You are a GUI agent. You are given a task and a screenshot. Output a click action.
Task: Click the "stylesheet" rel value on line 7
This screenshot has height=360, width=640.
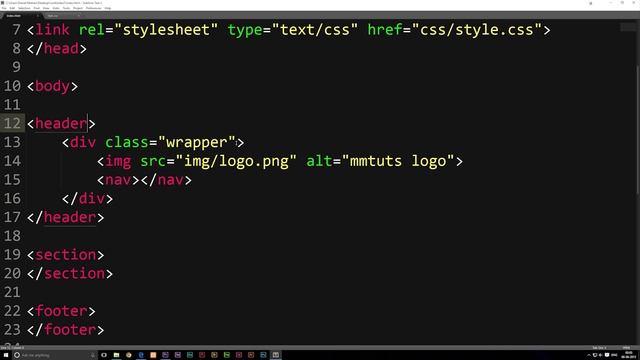[166, 30]
